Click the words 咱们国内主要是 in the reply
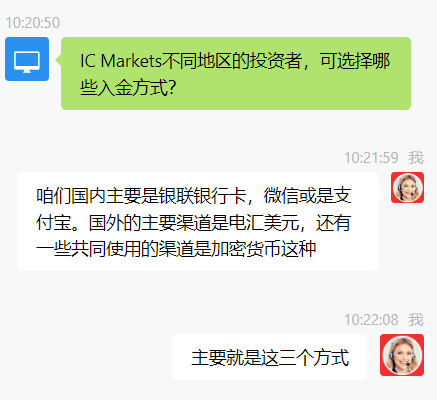The width and height of the screenshot is (437, 400). tap(97, 196)
